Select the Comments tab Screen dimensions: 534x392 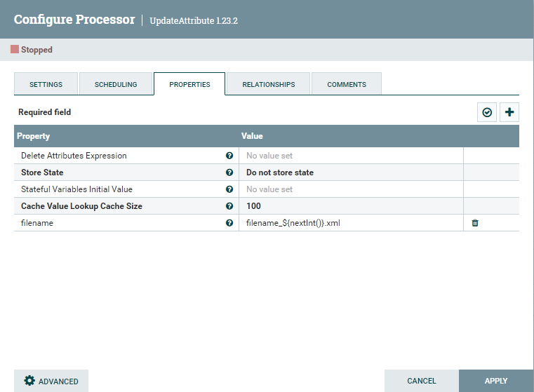(x=347, y=84)
